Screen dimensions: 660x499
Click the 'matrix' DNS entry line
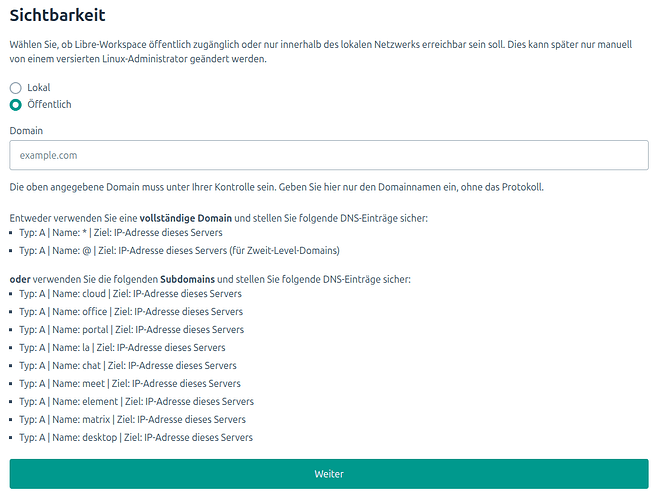[x=132, y=419]
